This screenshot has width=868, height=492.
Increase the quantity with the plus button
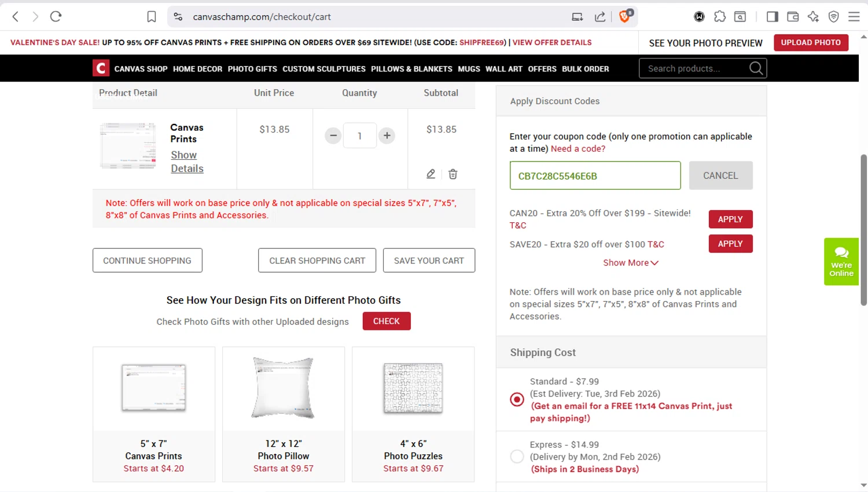tap(387, 136)
